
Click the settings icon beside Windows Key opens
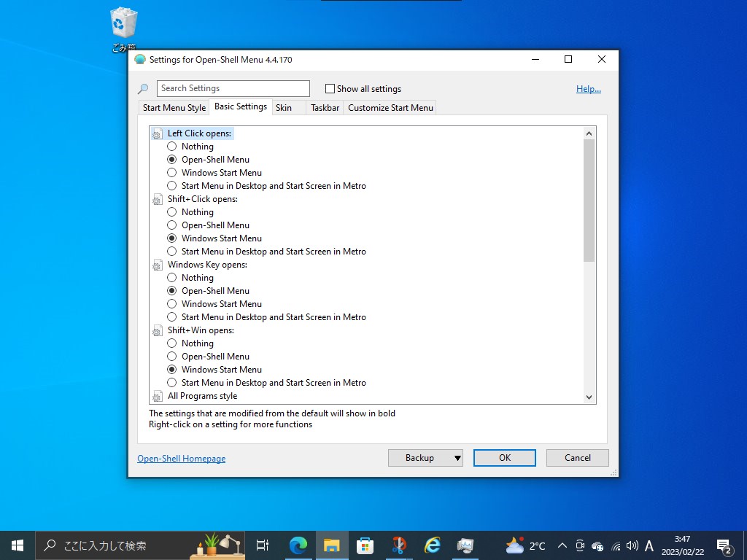point(158,265)
